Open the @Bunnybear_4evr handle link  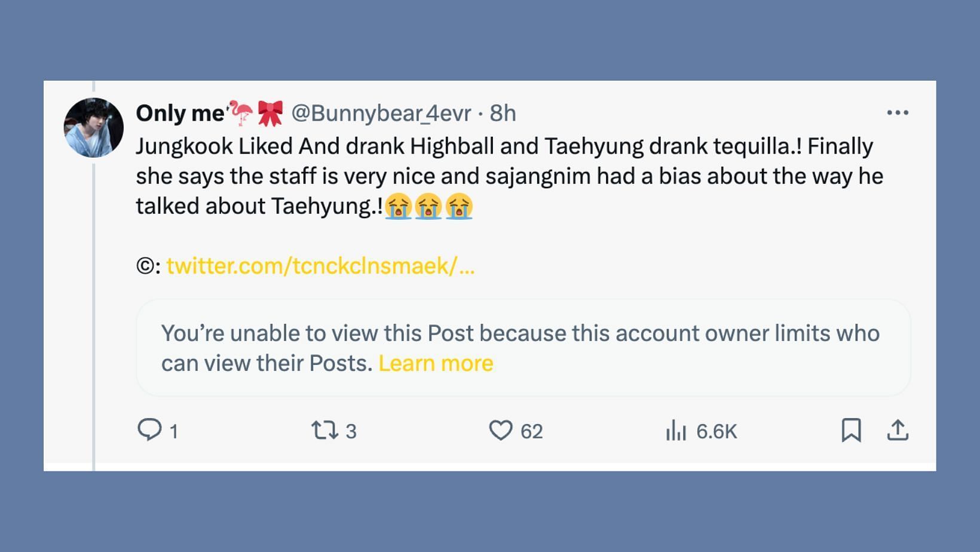(x=381, y=113)
